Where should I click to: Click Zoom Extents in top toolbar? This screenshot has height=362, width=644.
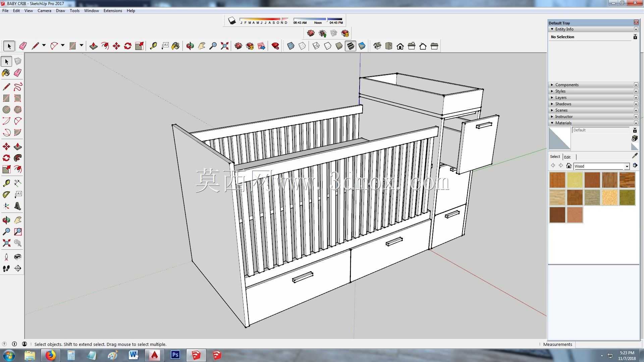pyautogui.click(x=224, y=46)
